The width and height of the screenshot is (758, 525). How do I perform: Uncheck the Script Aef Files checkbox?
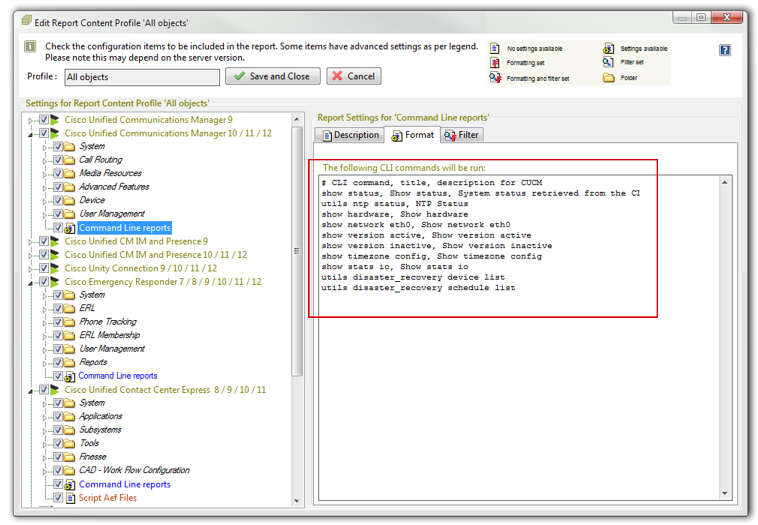[x=58, y=497]
